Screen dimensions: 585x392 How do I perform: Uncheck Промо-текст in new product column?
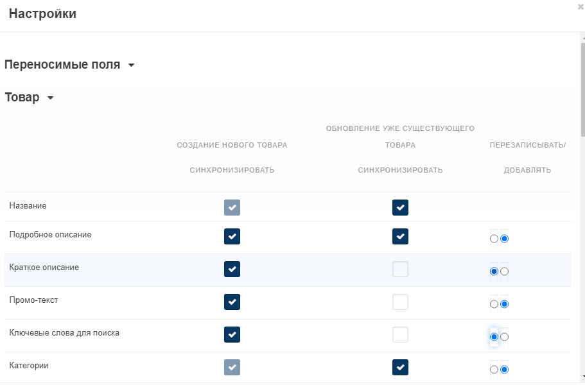(232, 302)
